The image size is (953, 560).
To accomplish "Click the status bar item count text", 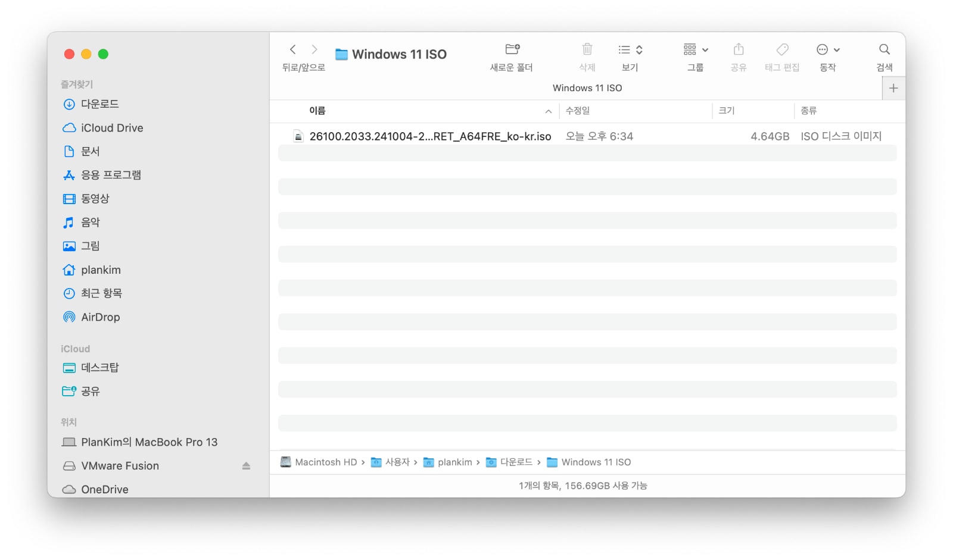I will pyautogui.click(x=583, y=486).
